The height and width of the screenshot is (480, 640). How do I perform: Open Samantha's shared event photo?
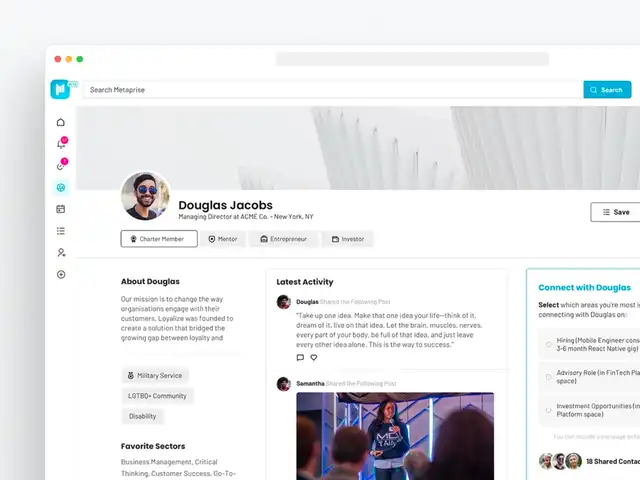395,436
